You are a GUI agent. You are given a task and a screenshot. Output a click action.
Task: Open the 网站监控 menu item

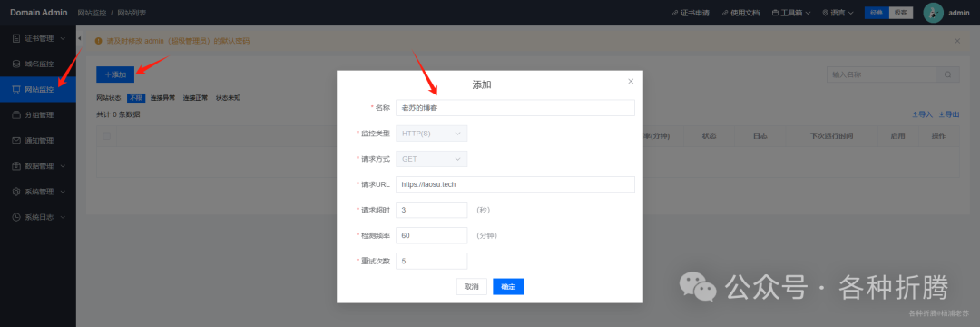pyautogui.click(x=38, y=89)
